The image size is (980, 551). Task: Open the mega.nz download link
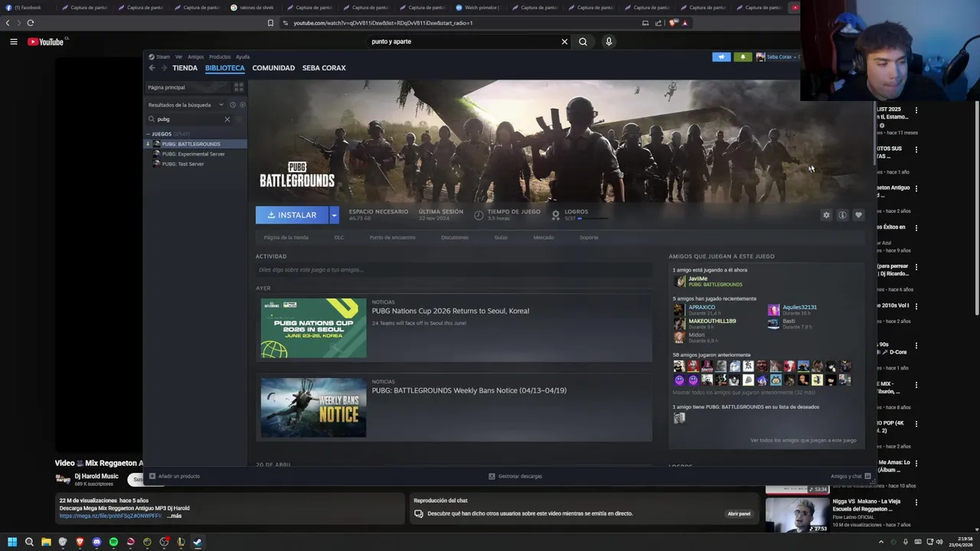pyautogui.click(x=111, y=516)
